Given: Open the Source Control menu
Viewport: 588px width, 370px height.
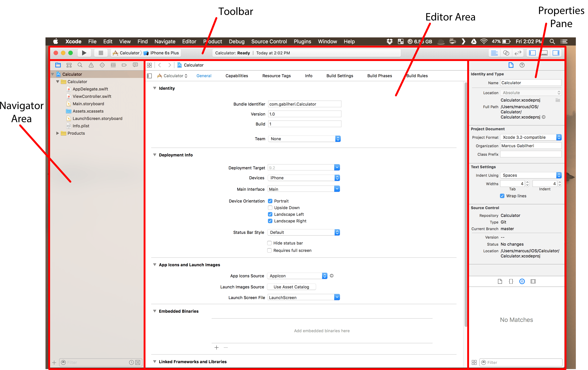Looking at the screenshot, I should (x=269, y=41).
